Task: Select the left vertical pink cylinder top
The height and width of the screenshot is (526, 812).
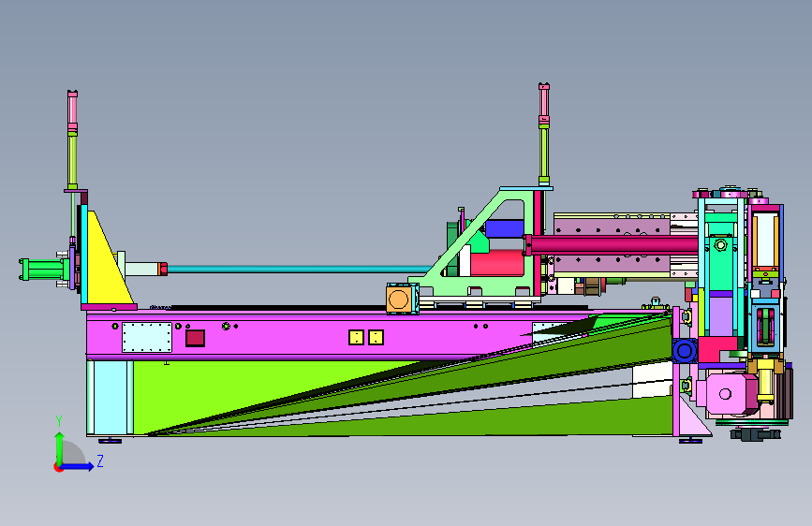Action: point(72,110)
